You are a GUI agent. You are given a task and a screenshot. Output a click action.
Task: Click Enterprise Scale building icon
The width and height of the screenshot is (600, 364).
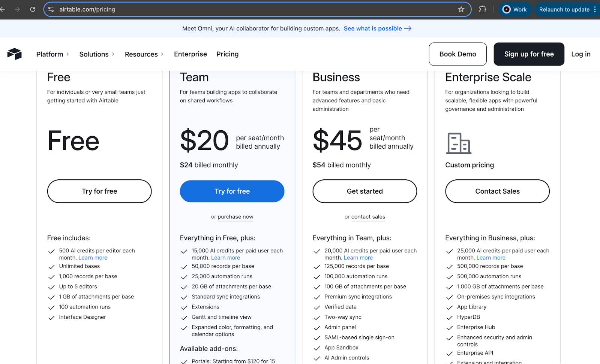[459, 143]
